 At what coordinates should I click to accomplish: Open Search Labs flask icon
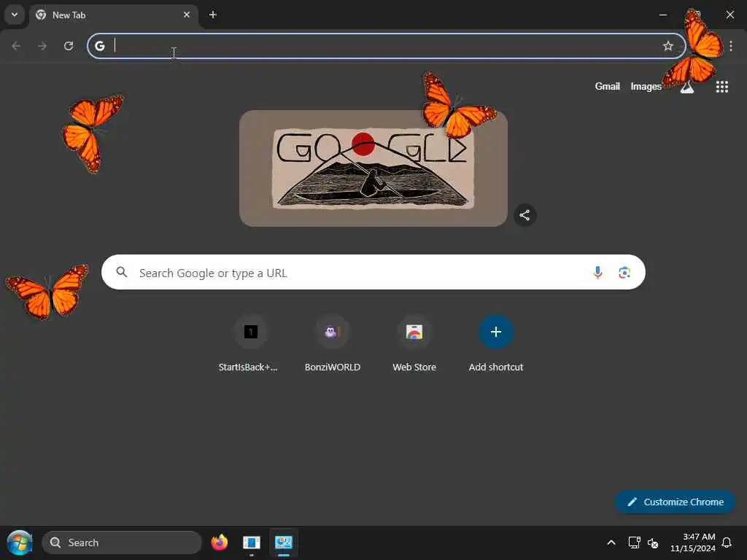pos(687,87)
